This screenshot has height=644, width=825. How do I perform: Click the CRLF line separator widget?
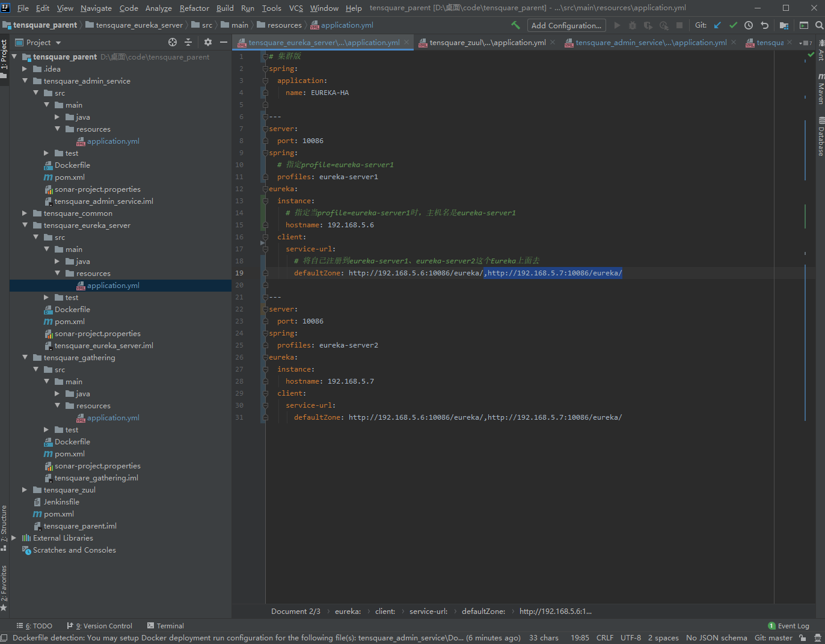point(605,638)
